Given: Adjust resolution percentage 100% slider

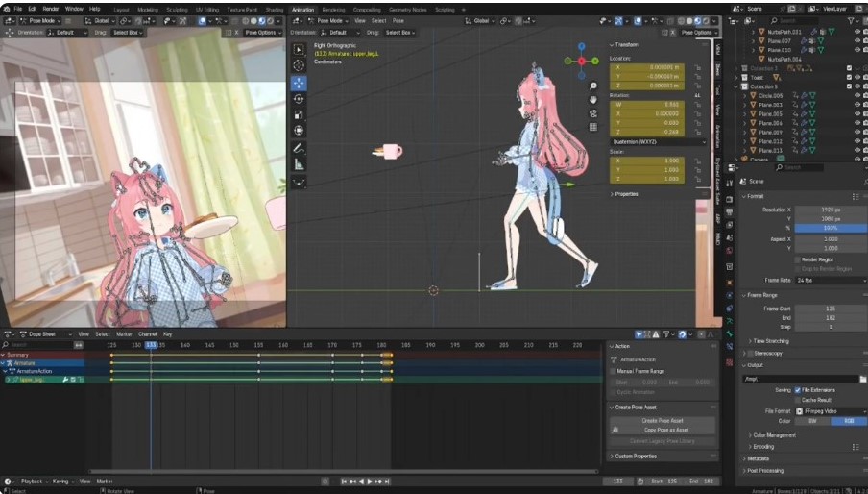Looking at the screenshot, I should tap(831, 228).
